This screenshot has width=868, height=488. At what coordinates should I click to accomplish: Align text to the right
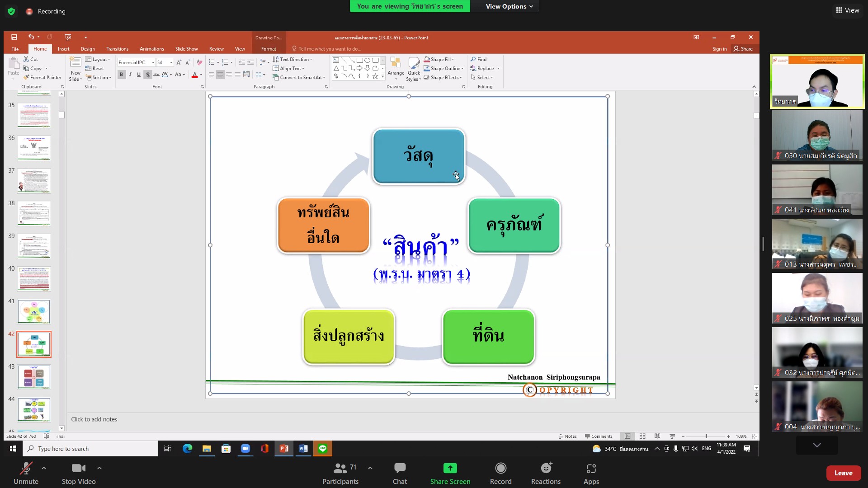(229, 75)
